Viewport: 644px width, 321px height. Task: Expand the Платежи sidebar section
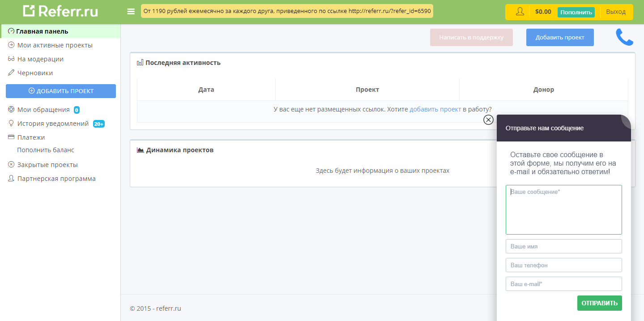(31, 137)
